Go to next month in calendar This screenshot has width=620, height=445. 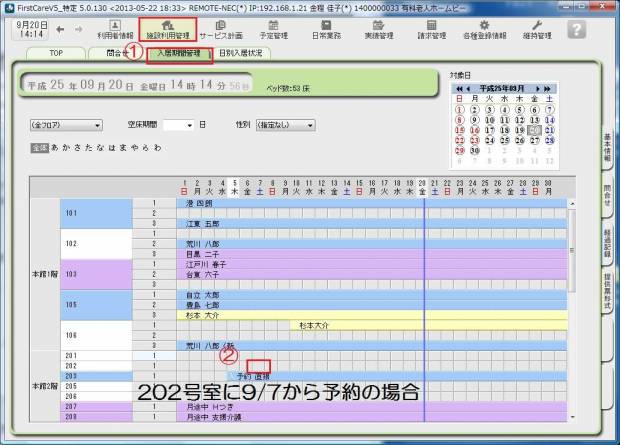(538, 89)
